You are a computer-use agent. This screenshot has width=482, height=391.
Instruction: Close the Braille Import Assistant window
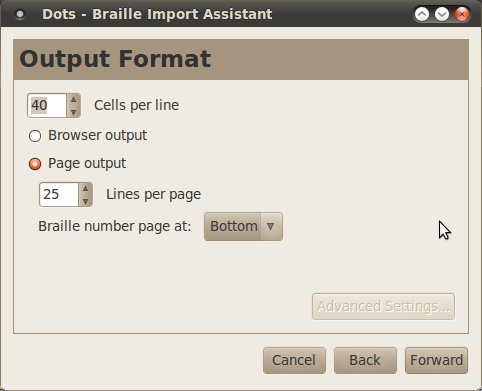pos(462,14)
